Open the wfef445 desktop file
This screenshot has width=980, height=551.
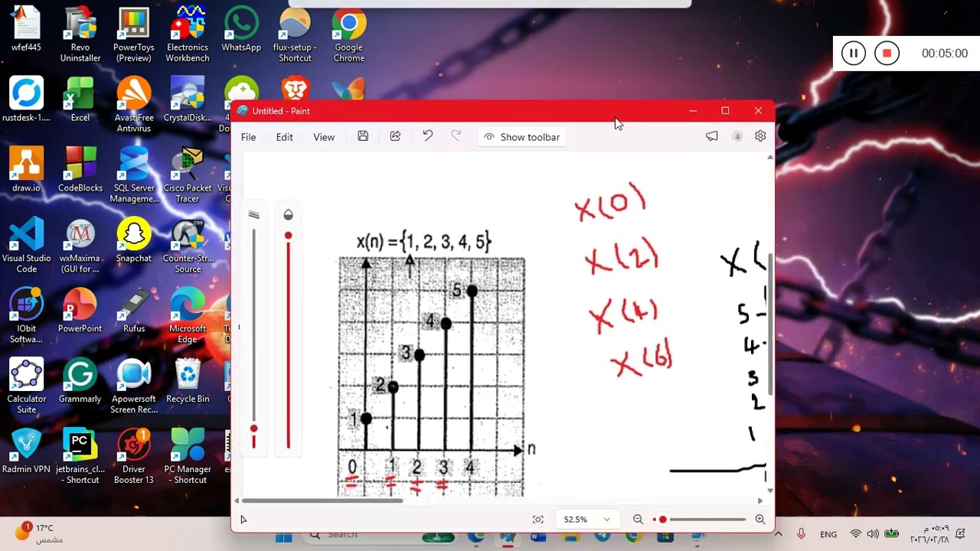click(26, 29)
